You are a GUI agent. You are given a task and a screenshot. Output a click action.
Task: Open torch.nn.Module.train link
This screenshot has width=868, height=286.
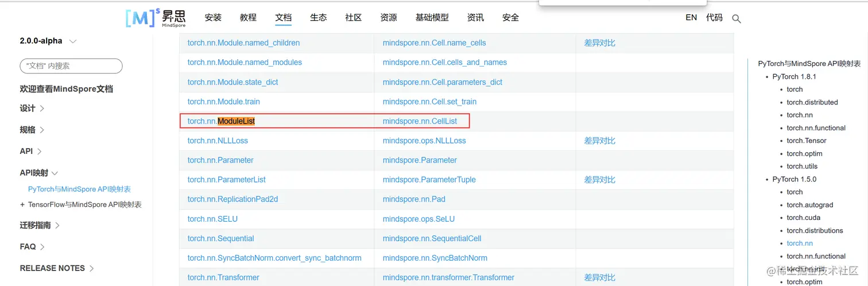pyautogui.click(x=224, y=102)
